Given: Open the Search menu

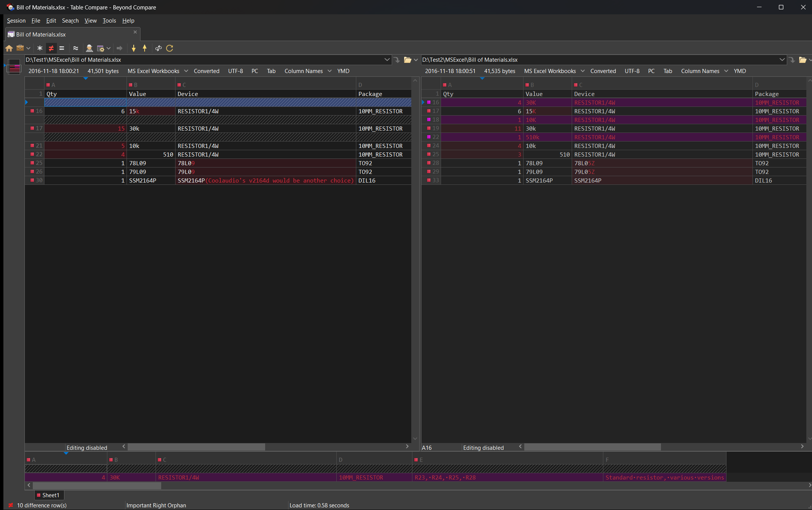Looking at the screenshot, I should click(x=70, y=21).
